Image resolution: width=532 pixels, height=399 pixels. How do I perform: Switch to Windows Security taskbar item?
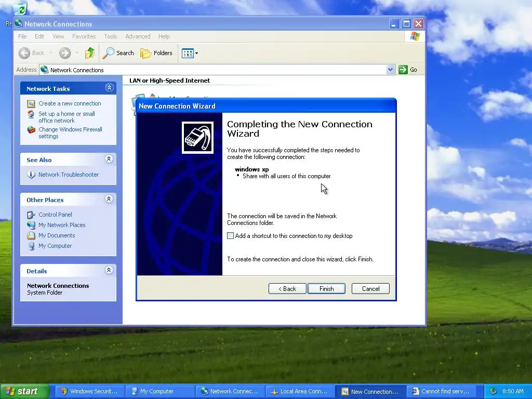pyautogui.click(x=89, y=392)
